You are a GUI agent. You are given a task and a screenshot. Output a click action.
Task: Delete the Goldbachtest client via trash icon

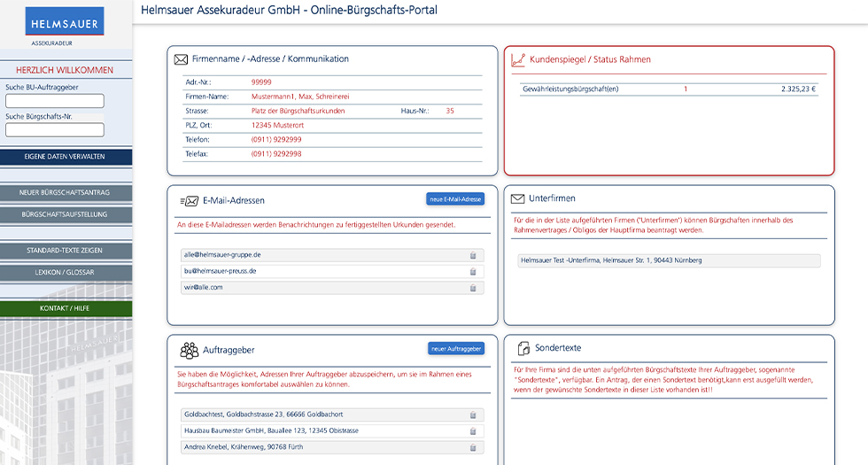473,415
